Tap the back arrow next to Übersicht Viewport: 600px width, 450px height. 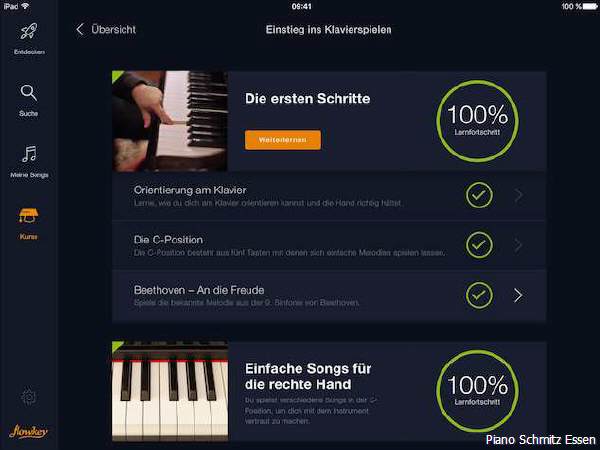point(80,29)
